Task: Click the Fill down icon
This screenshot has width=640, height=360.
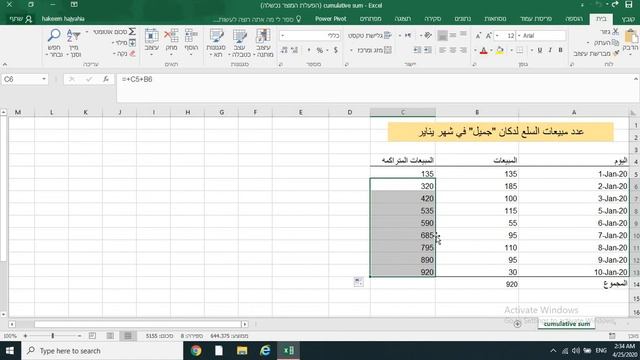Action: pyautogui.click(x=132, y=42)
